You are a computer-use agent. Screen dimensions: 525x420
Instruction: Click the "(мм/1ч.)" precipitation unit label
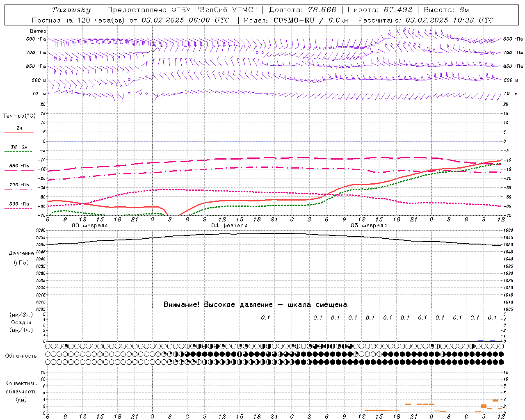(x=22, y=330)
